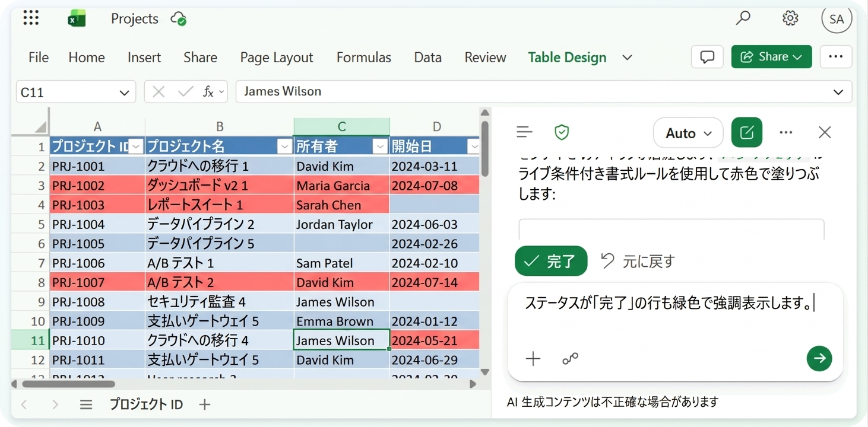This screenshot has height=427, width=868.
Task: Open the プロジェクト名 column filter dropdown
Action: [x=284, y=146]
